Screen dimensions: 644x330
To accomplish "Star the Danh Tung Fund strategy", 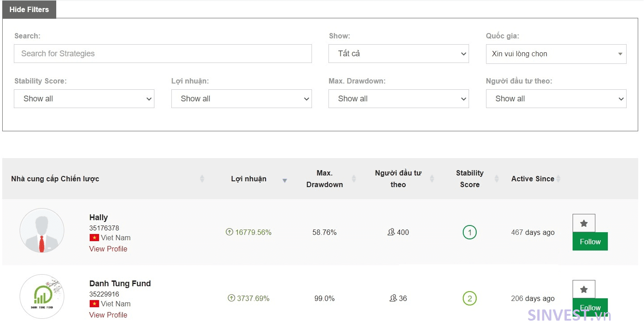I will tap(584, 289).
